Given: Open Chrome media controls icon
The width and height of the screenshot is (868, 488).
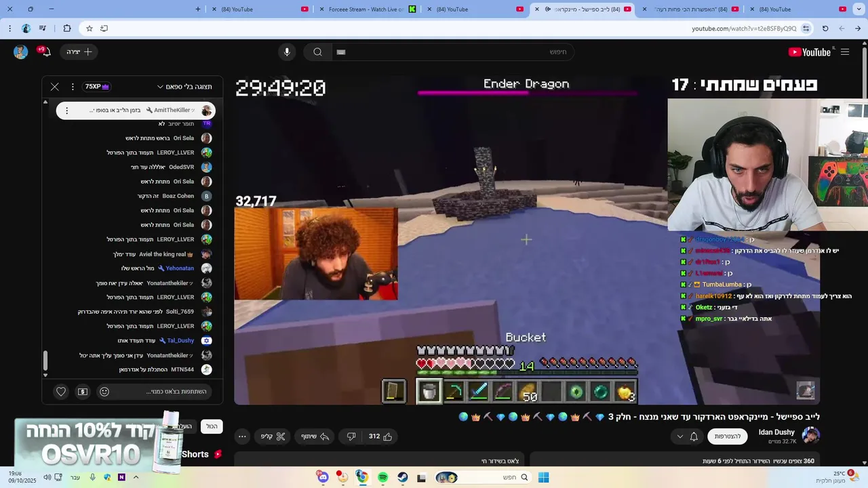Looking at the screenshot, I should pyautogui.click(x=43, y=28).
